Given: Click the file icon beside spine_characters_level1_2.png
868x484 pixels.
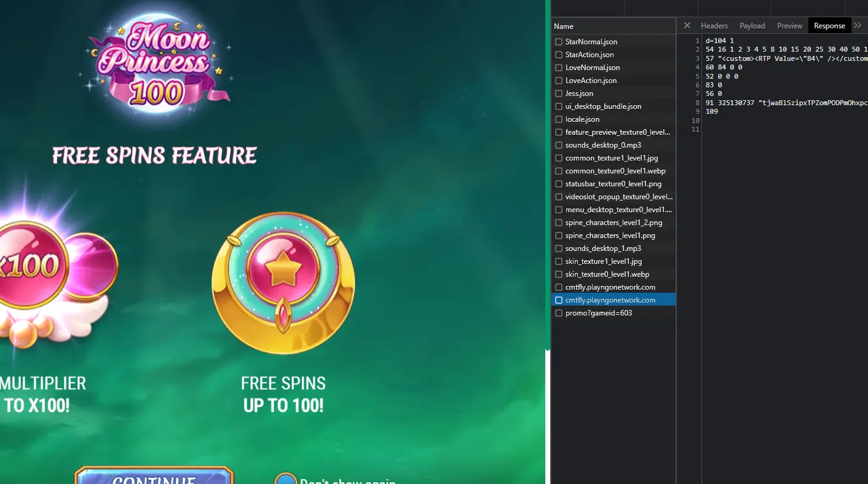Looking at the screenshot, I should (x=559, y=223).
